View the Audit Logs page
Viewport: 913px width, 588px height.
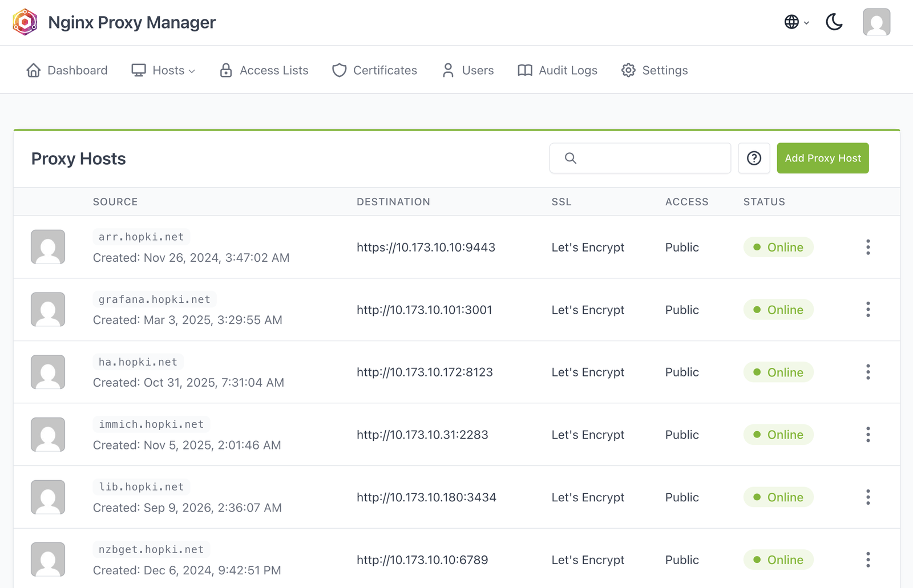click(558, 70)
